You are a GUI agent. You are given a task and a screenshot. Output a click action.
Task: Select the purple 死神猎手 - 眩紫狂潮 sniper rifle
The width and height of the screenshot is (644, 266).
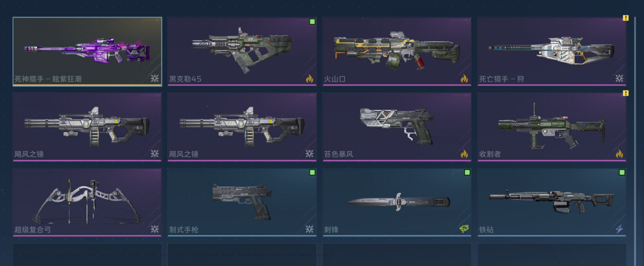click(x=87, y=52)
